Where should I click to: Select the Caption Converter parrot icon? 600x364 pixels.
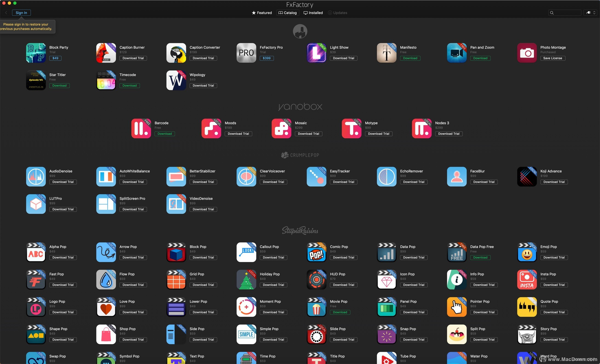point(176,53)
